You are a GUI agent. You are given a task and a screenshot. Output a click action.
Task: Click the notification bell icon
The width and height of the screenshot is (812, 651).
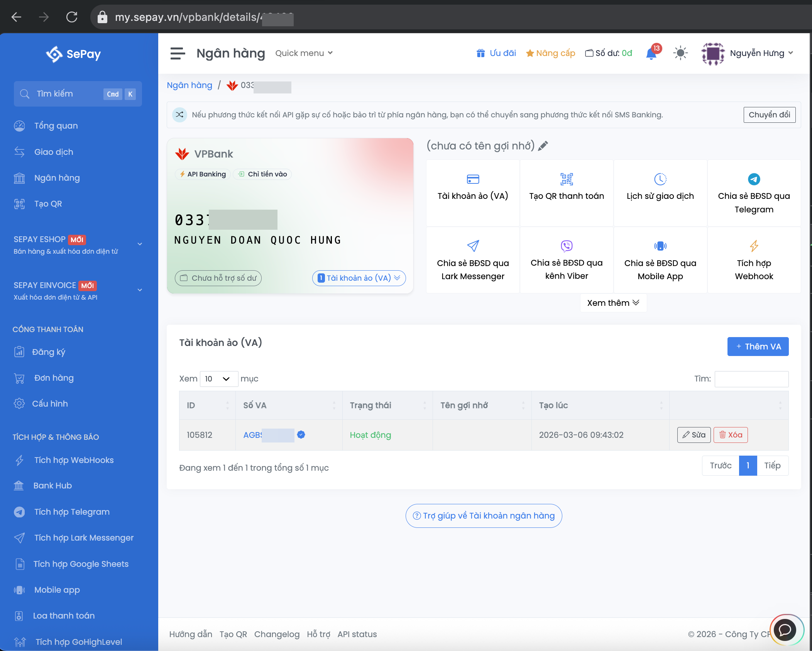point(651,53)
